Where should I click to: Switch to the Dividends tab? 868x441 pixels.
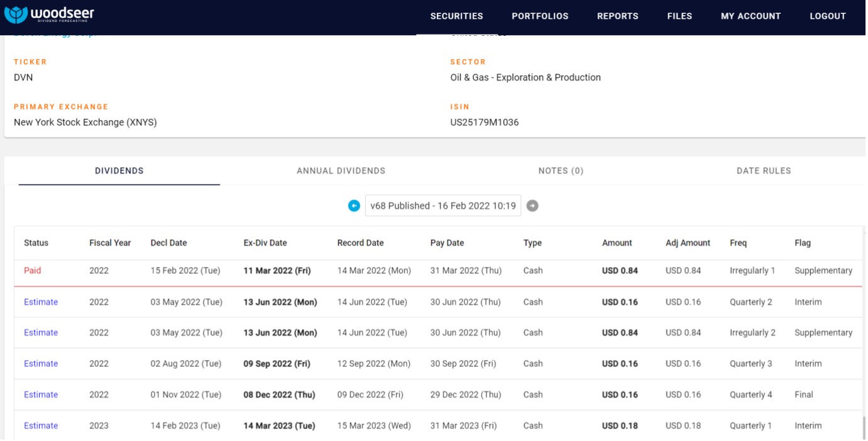click(x=119, y=171)
